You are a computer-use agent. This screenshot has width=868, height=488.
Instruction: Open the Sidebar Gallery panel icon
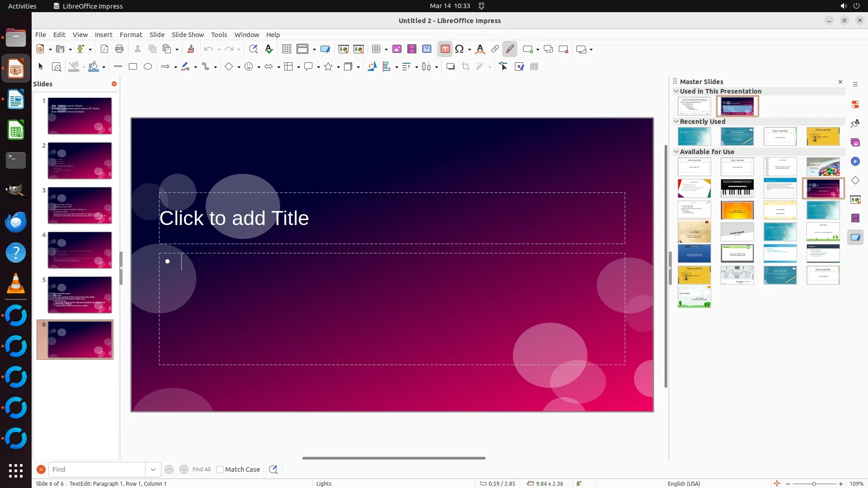tap(855, 142)
